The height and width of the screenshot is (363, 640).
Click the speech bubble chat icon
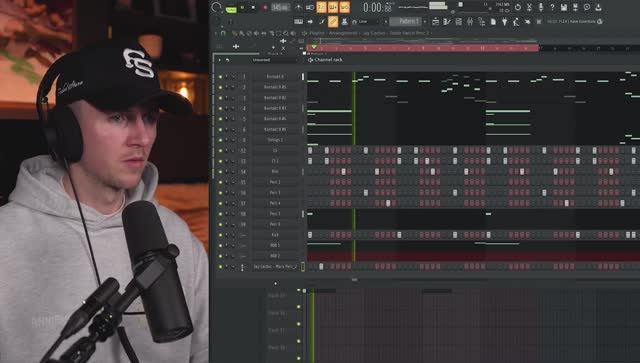(587, 7)
